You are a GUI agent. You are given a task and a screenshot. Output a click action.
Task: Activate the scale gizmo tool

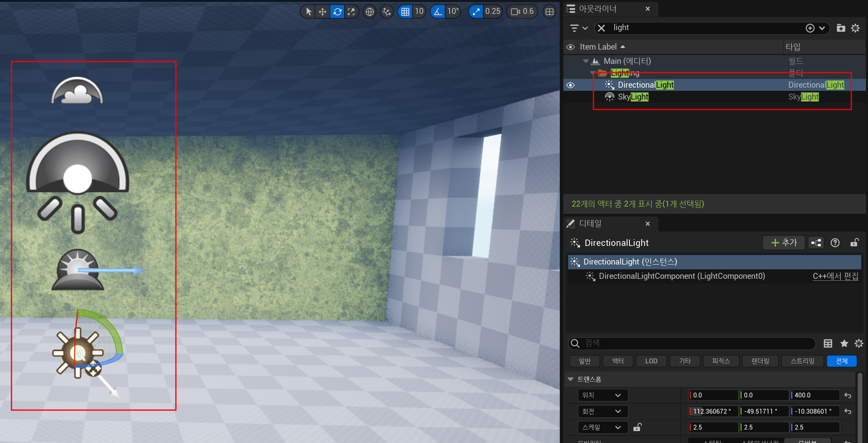click(x=351, y=12)
